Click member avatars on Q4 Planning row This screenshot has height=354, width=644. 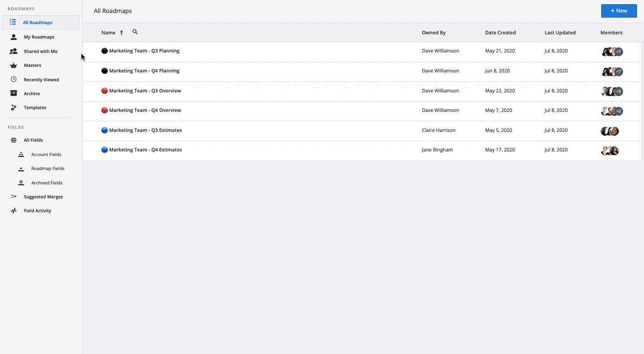(612, 72)
